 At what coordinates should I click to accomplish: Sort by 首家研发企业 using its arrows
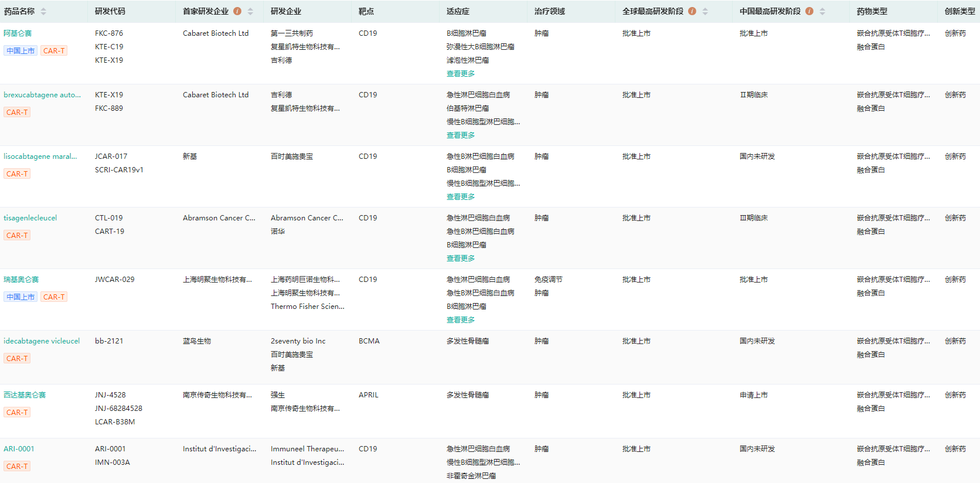tap(250, 12)
